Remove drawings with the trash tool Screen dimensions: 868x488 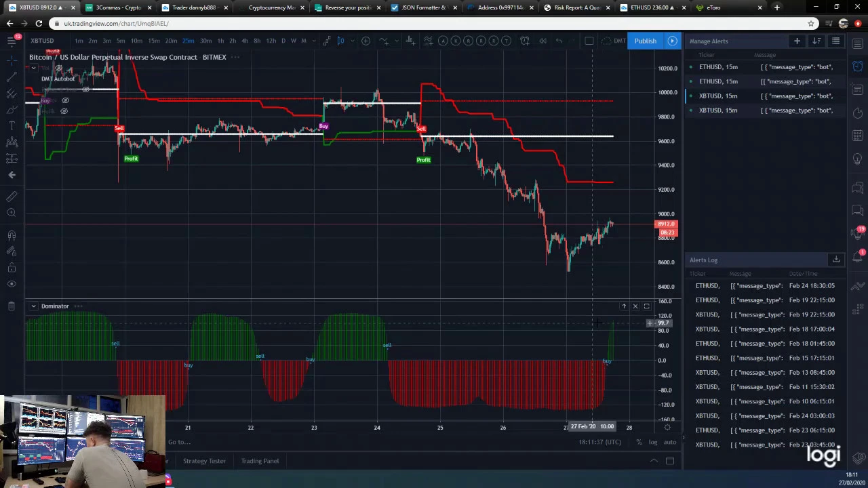pyautogui.click(x=12, y=306)
